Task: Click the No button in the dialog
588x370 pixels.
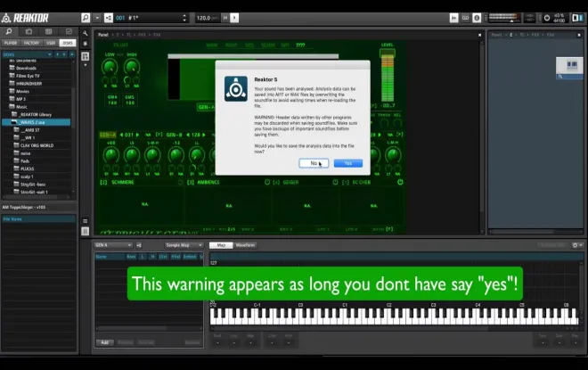Action: [x=314, y=163]
